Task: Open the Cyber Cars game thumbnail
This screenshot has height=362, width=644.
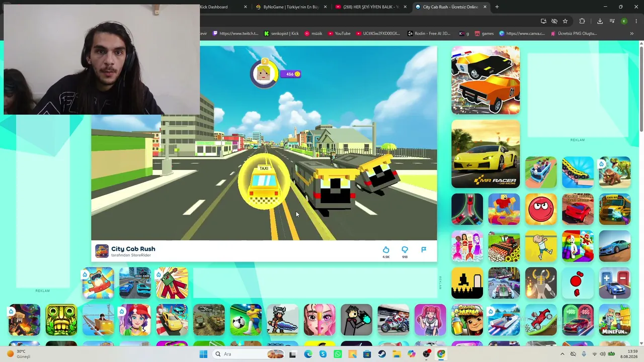Action: (x=504, y=283)
